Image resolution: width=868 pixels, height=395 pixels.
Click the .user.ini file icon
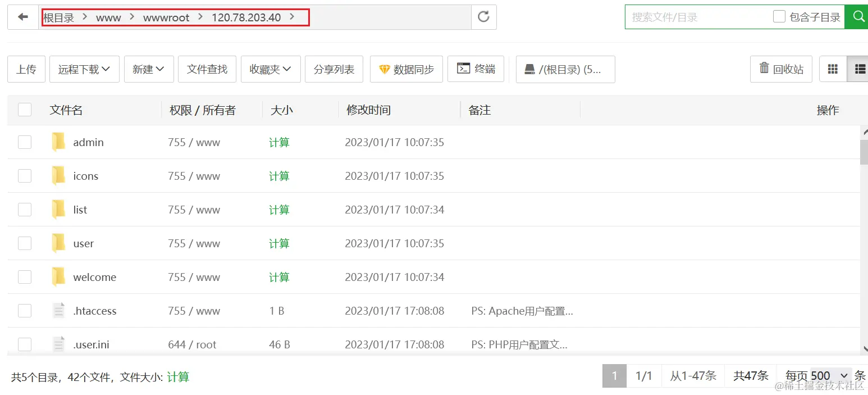point(58,344)
